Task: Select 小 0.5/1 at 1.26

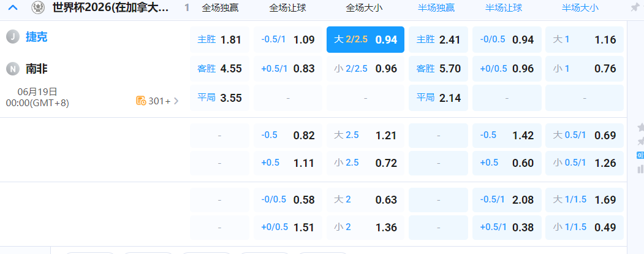Action: (x=585, y=163)
